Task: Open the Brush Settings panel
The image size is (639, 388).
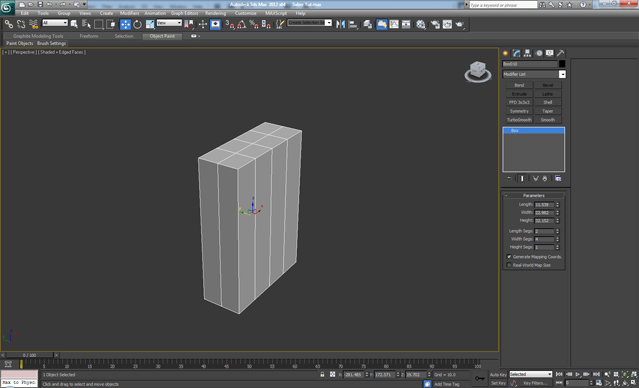Action: click(x=51, y=43)
